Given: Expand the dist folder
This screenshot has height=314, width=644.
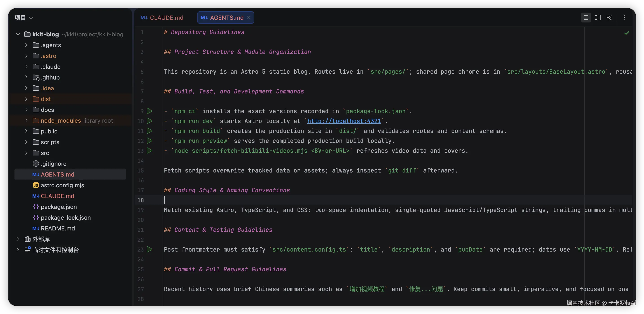Looking at the screenshot, I should click(x=26, y=99).
